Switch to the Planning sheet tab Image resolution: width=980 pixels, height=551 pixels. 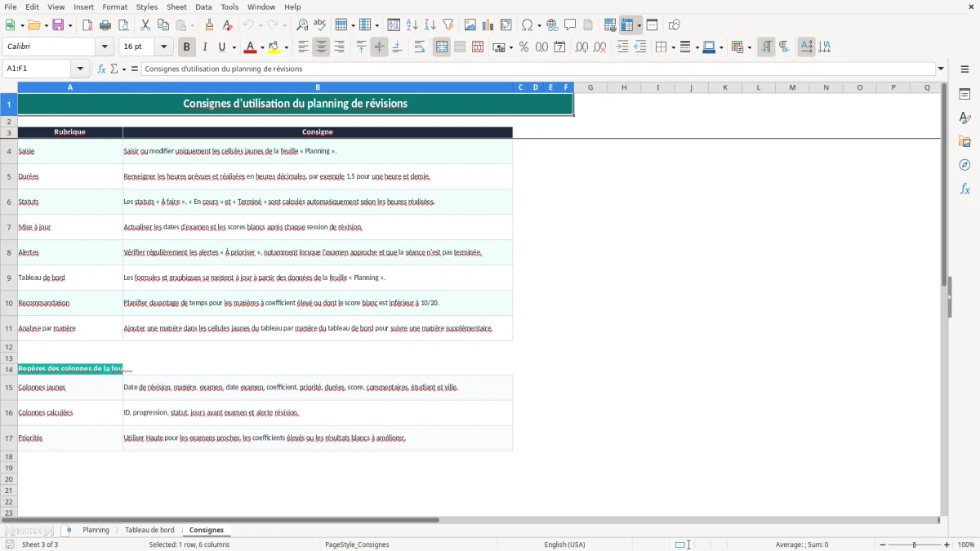pyautogui.click(x=96, y=530)
